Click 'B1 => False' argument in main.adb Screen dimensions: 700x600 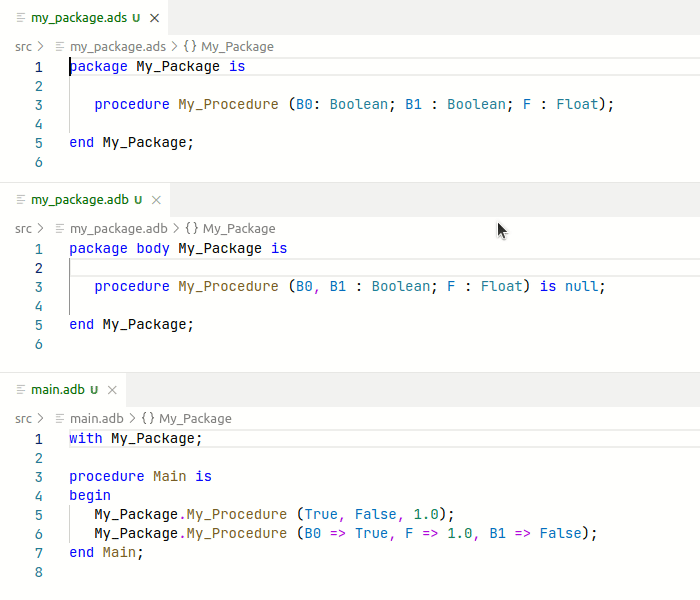point(536,533)
